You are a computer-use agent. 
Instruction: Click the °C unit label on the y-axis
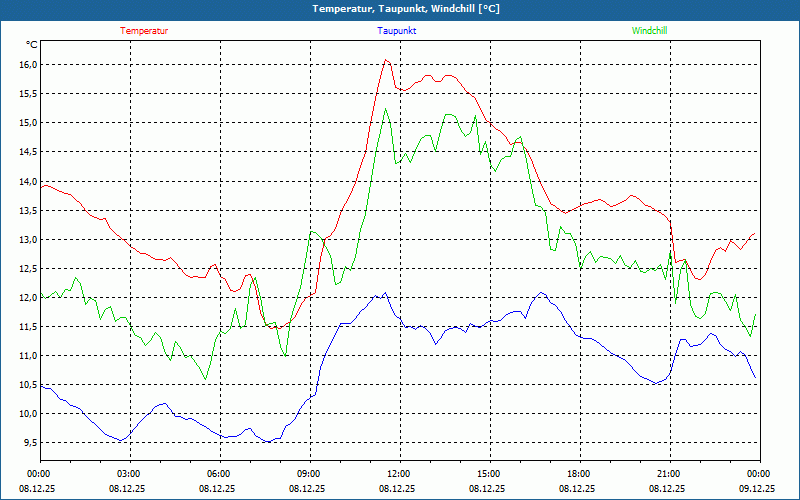click(x=32, y=45)
